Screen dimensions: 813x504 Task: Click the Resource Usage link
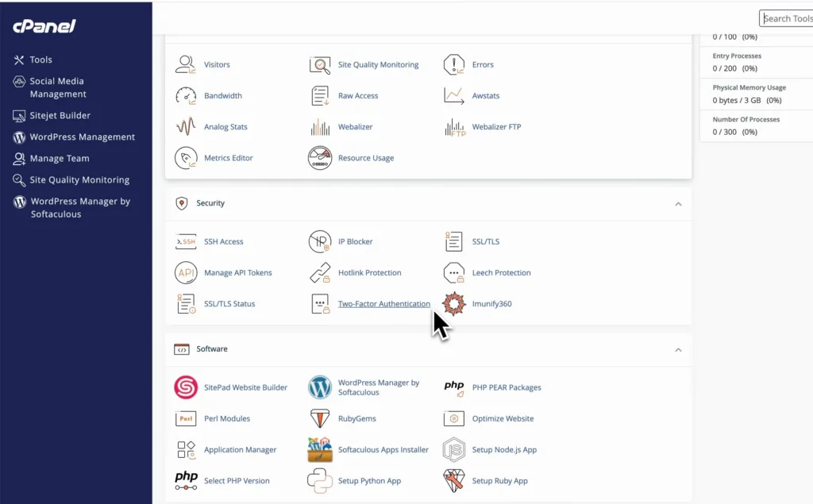366,158
